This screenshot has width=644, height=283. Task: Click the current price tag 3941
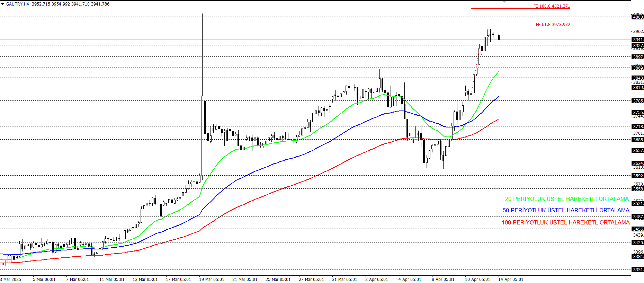638,39
